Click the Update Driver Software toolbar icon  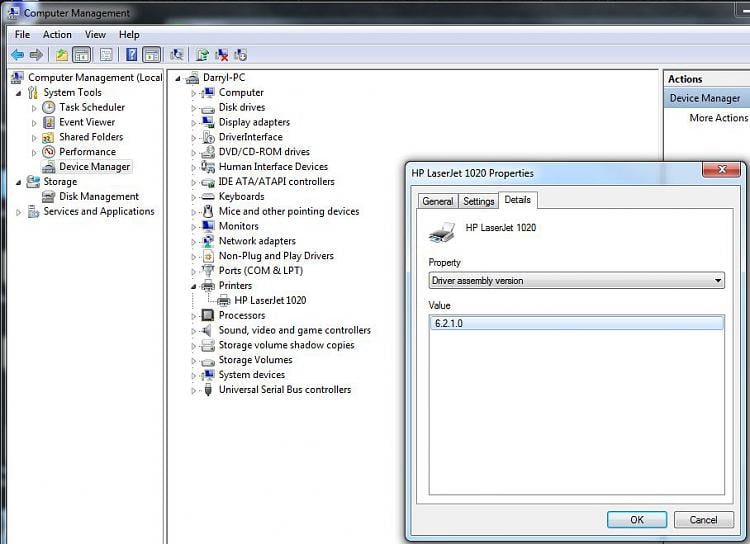click(x=202, y=55)
